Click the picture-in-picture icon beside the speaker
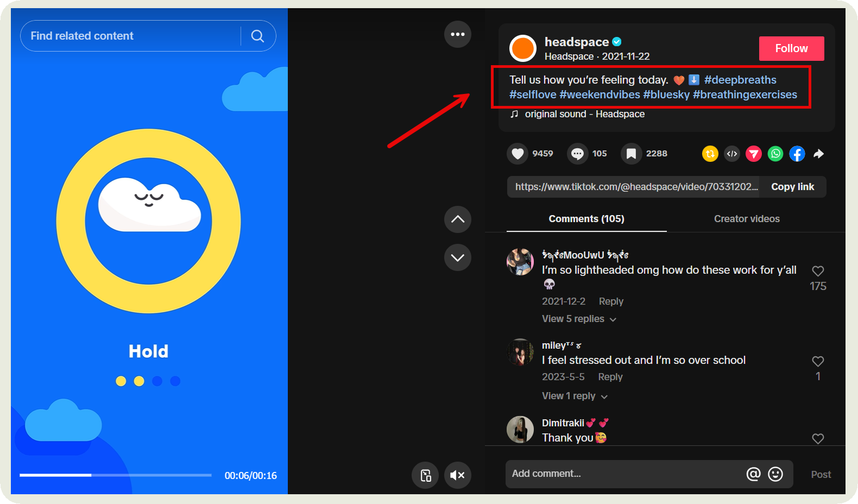The image size is (858, 504). [425, 475]
